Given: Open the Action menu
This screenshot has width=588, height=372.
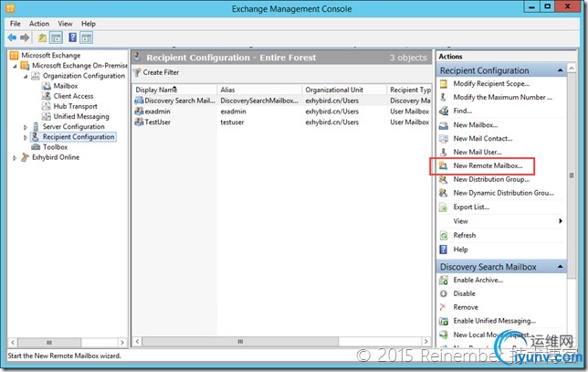Looking at the screenshot, I should point(39,24).
